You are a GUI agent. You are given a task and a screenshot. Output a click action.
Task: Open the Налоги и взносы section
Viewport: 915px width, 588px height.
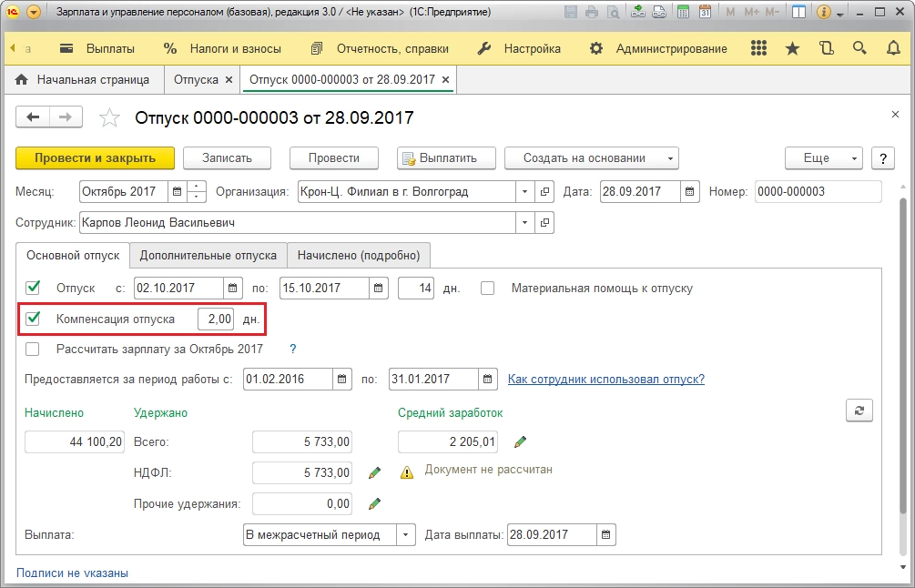tap(222, 49)
